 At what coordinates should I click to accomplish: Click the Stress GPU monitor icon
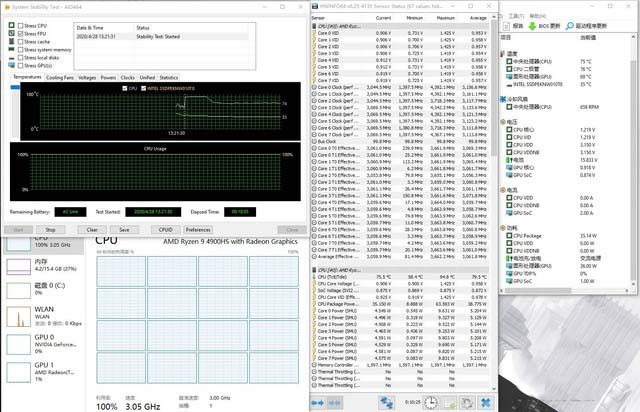coord(11,65)
